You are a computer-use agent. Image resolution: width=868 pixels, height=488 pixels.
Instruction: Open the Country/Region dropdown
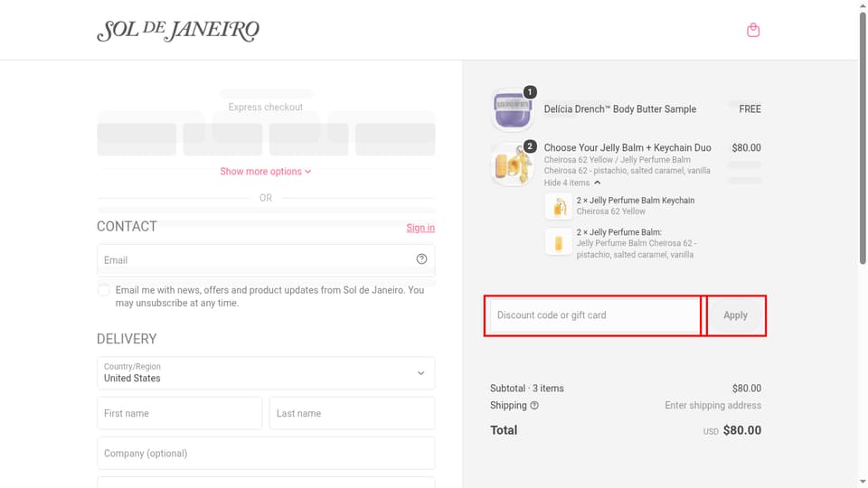point(266,373)
